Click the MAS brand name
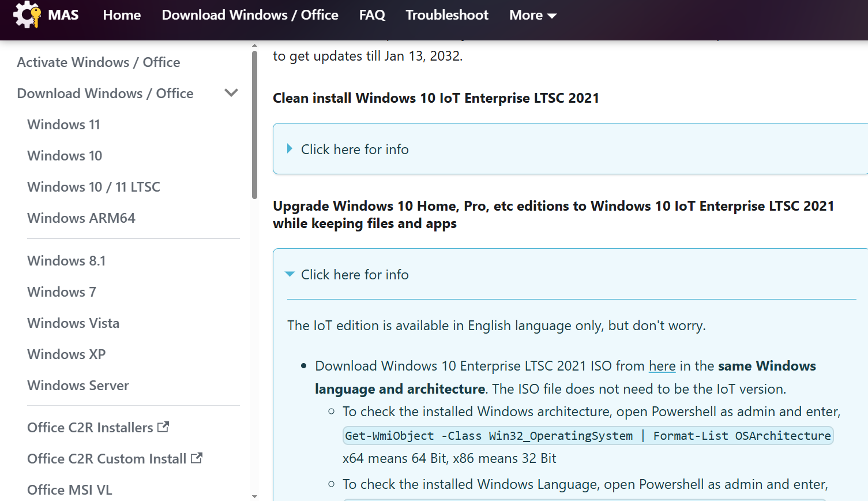The height and width of the screenshot is (501, 868). click(x=63, y=15)
